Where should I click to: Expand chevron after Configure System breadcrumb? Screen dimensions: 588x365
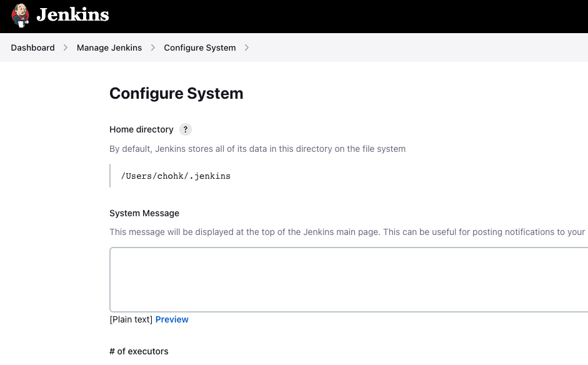tap(247, 47)
